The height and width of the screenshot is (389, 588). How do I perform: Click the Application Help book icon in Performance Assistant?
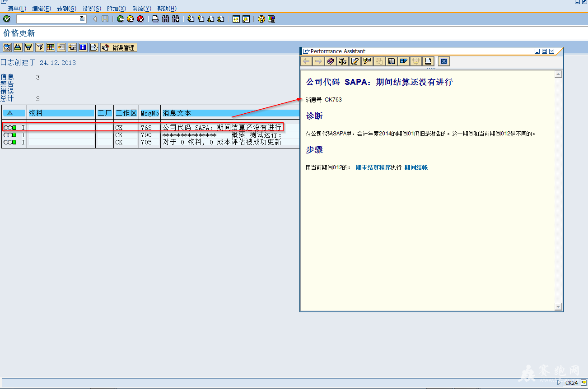pos(331,61)
